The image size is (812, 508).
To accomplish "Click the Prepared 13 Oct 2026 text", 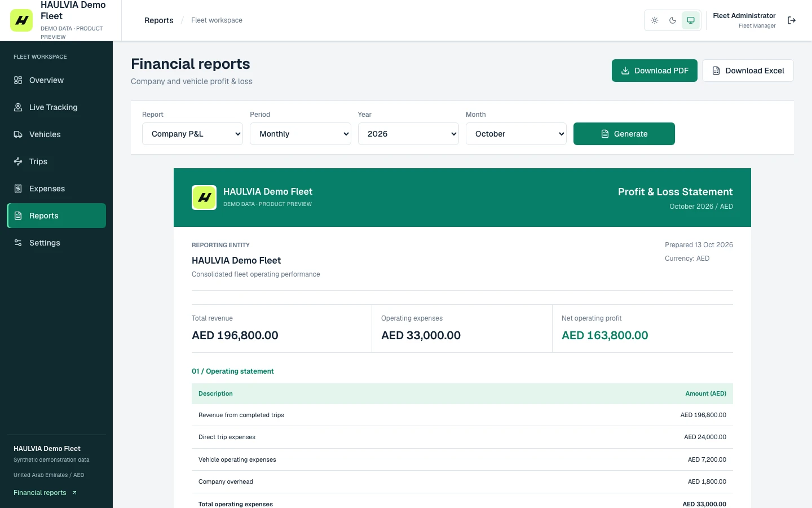I will (x=699, y=245).
